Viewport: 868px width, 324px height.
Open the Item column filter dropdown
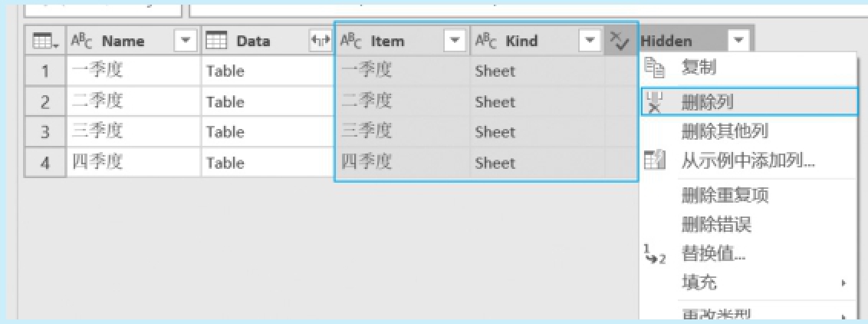pos(455,41)
